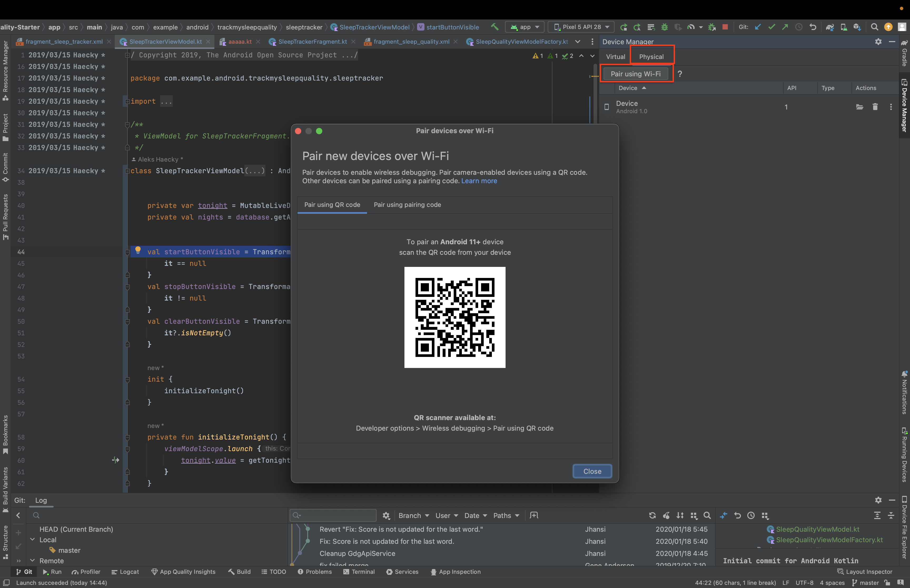Select the Pair using QR code tab
This screenshot has width=910, height=588.
pyautogui.click(x=332, y=205)
